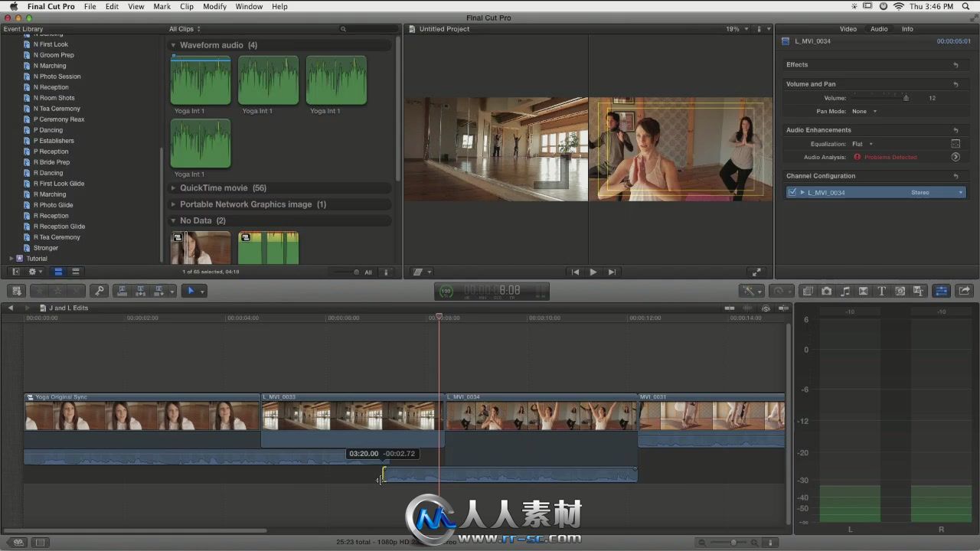Viewport: 980px width, 551px height.
Task: Open the Clip menu
Action: click(x=187, y=6)
